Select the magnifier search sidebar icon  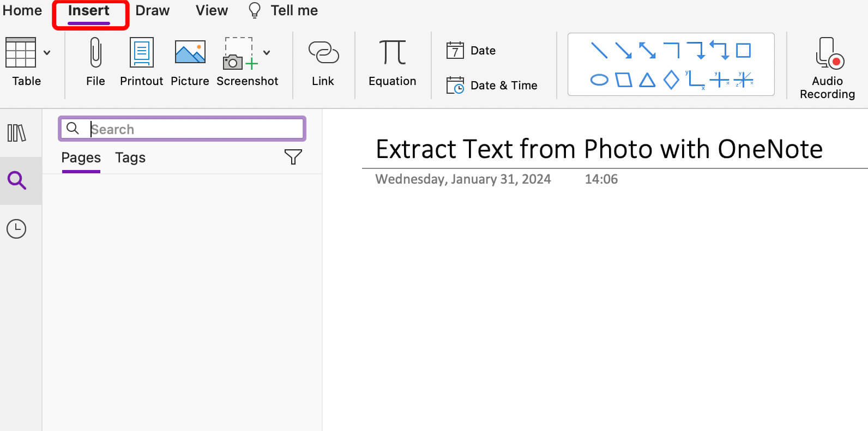17,180
